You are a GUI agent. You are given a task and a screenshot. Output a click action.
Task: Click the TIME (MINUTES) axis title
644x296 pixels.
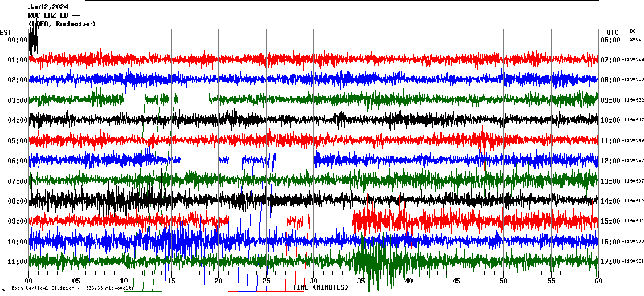point(320,287)
